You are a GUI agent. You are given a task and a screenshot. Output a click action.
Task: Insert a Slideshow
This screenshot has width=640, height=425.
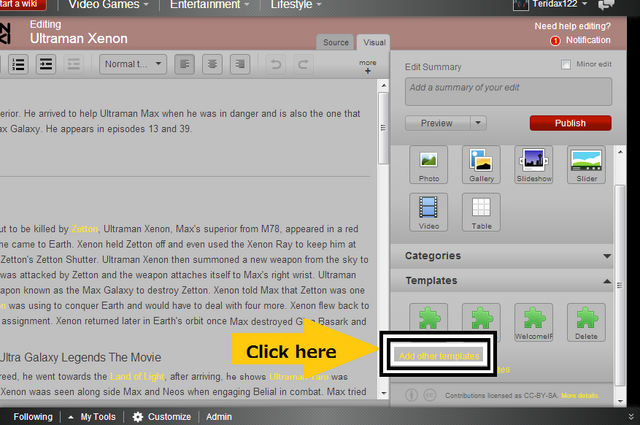tap(534, 165)
